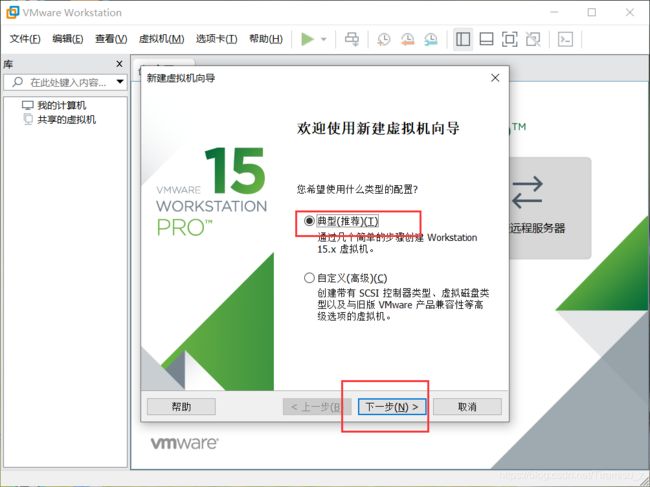Click the 取消 button in wizard
Viewport: 650px width, 487px height.
tap(467, 407)
